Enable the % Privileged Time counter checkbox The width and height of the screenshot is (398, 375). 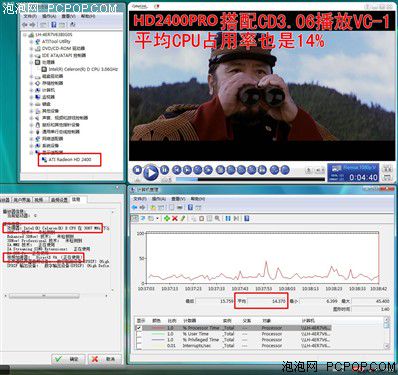click(139, 340)
